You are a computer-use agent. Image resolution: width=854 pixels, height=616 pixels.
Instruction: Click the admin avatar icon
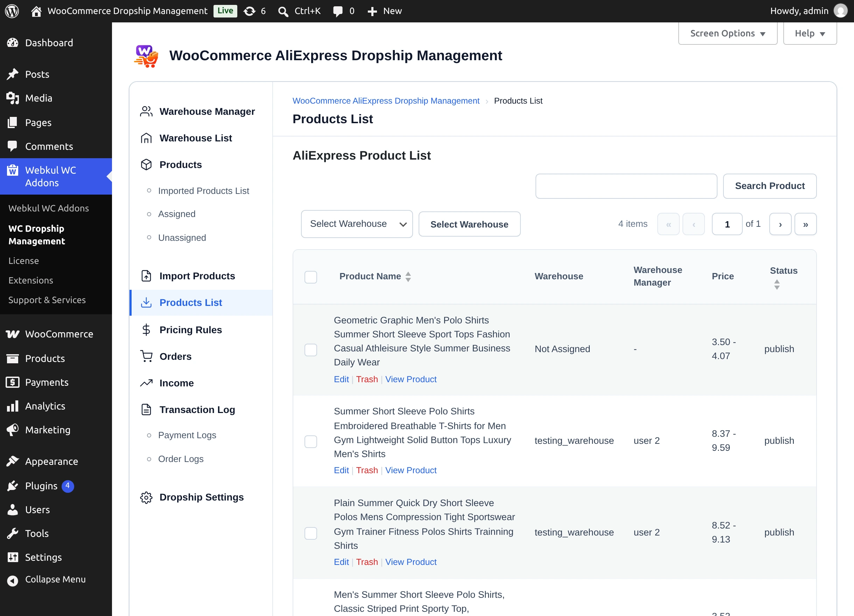click(x=840, y=11)
